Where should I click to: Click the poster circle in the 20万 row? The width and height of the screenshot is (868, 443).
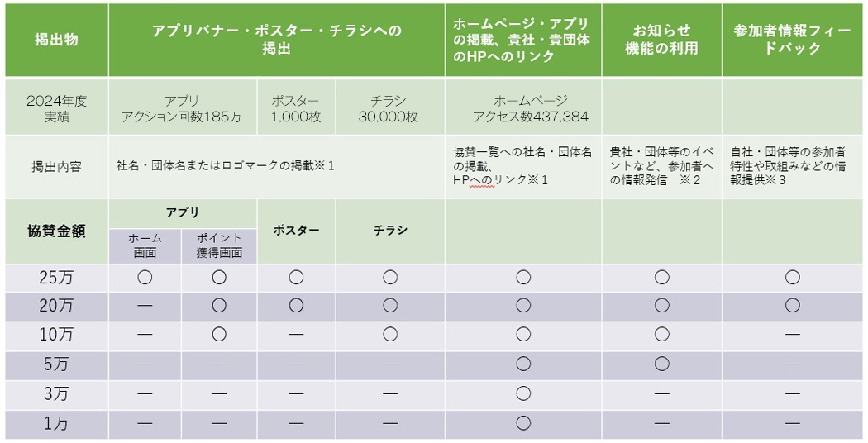click(x=296, y=306)
